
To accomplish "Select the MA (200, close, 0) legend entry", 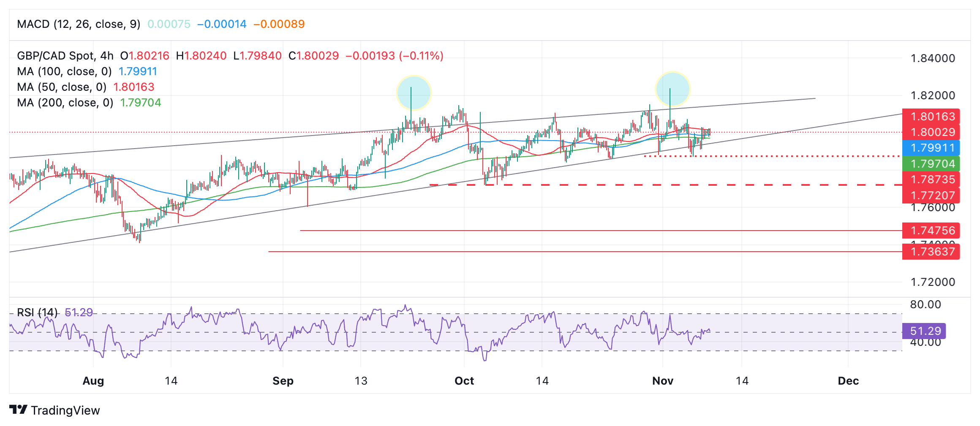I will 65,103.
